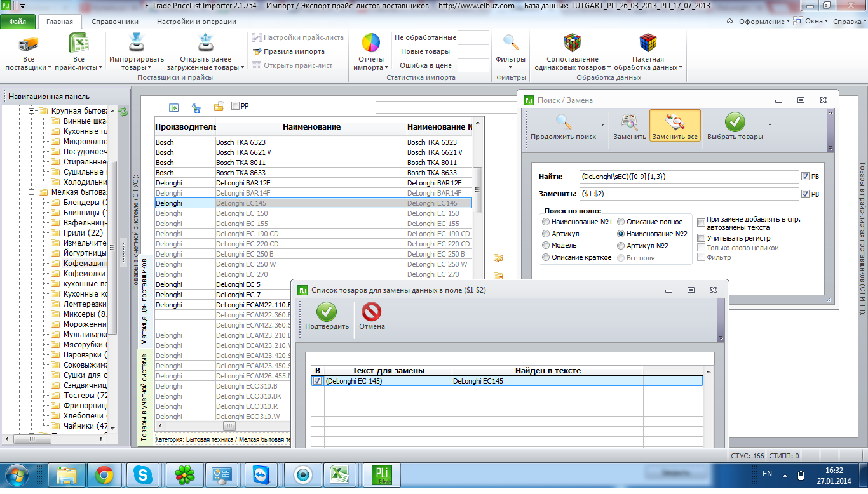Open the dropdown arrow beside "Продолжить поиск"

click(x=602, y=125)
